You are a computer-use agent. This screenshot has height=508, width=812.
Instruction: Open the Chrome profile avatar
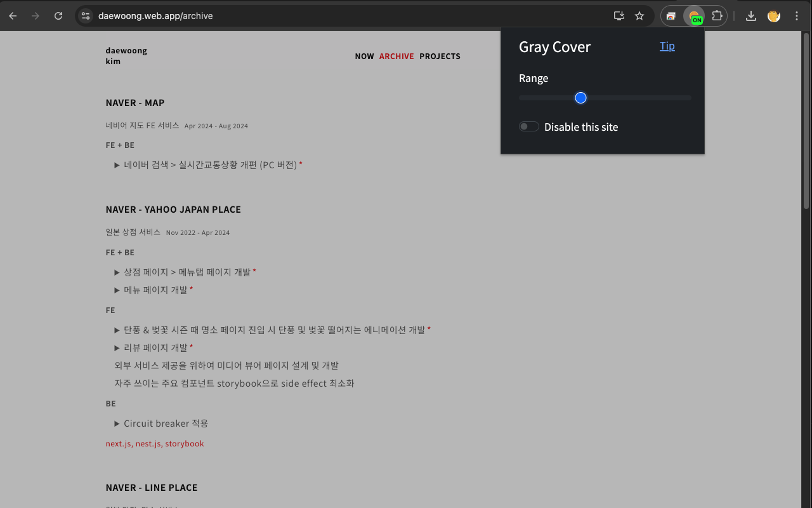tap(773, 16)
